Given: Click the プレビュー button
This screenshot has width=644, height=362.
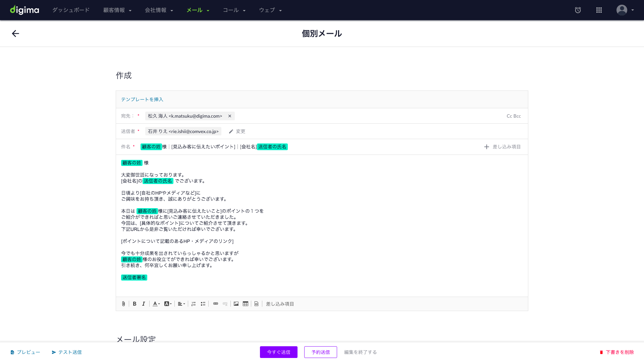Looking at the screenshot, I should tap(25, 352).
